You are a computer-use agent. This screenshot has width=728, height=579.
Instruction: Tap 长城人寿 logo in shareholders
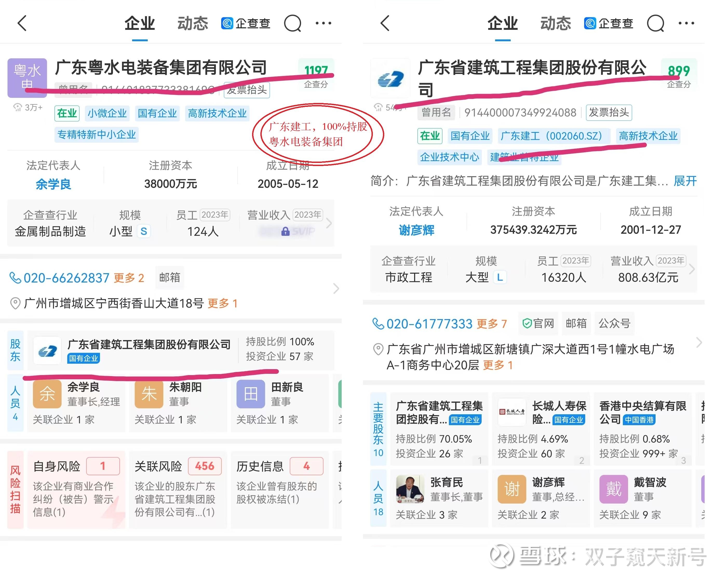coord(512,411)
